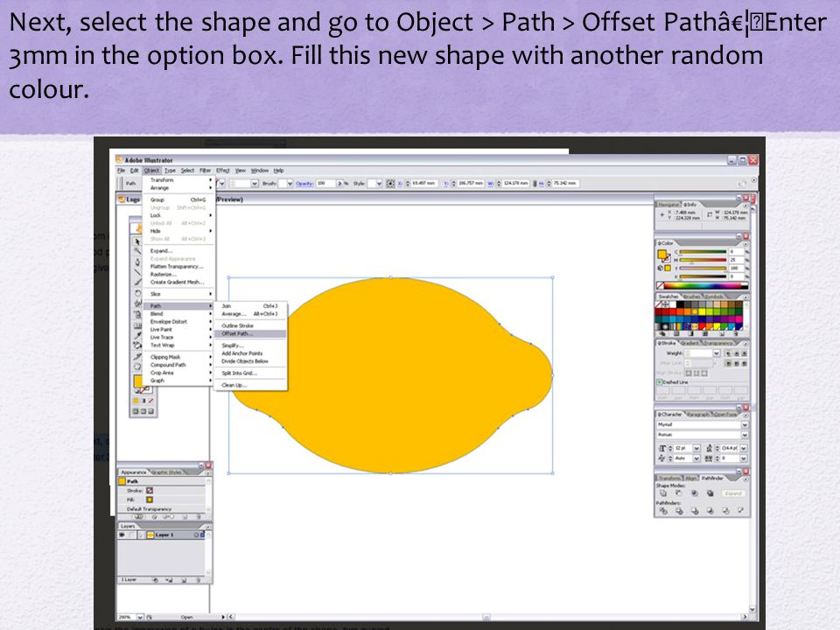
Task: Open the Roman font style dropdown
Action: click(744, 435)
